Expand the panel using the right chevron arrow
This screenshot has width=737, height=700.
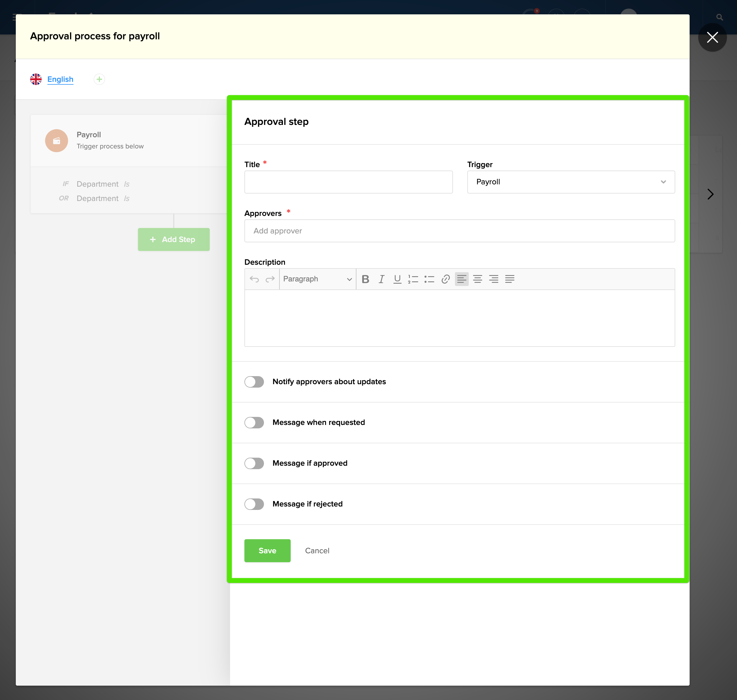pos(710,194)
